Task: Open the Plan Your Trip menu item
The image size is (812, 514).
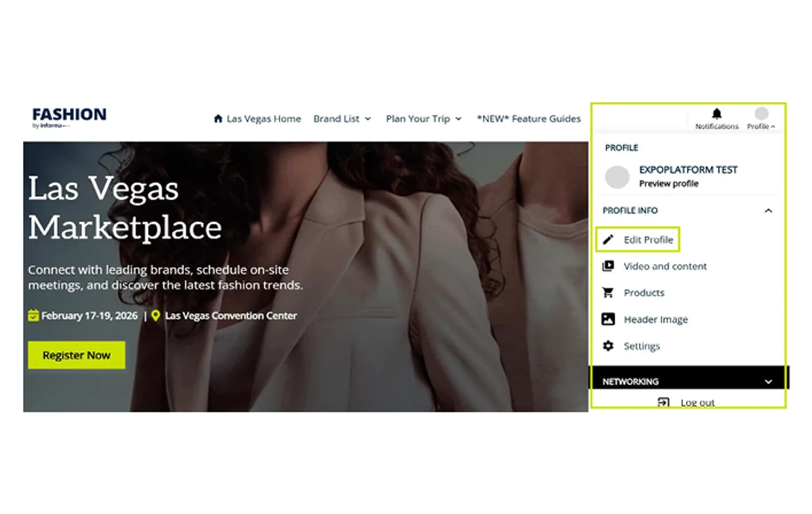Action: [x=417, y=119]
